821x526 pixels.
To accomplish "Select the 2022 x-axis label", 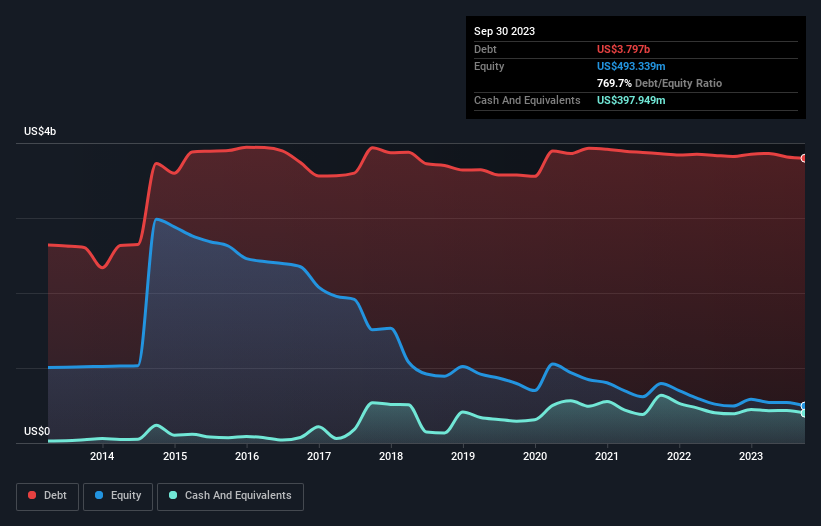I will (x=679, y=456).
